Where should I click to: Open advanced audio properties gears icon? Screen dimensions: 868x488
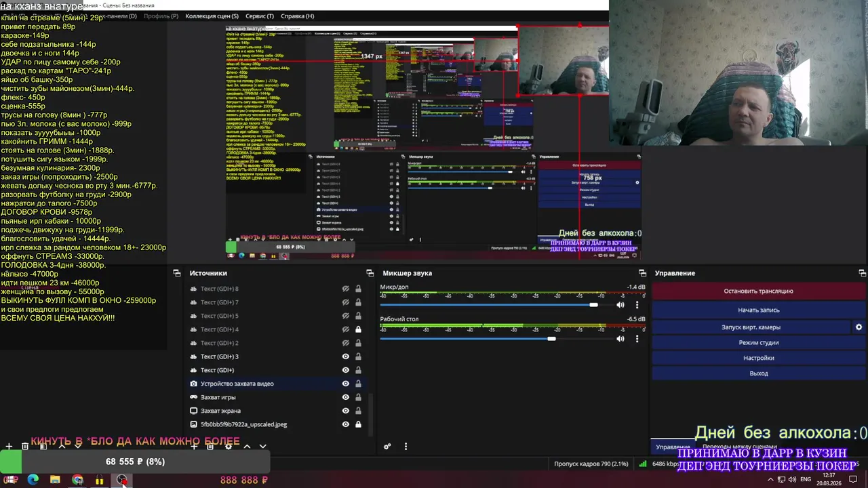coord(387,447)
